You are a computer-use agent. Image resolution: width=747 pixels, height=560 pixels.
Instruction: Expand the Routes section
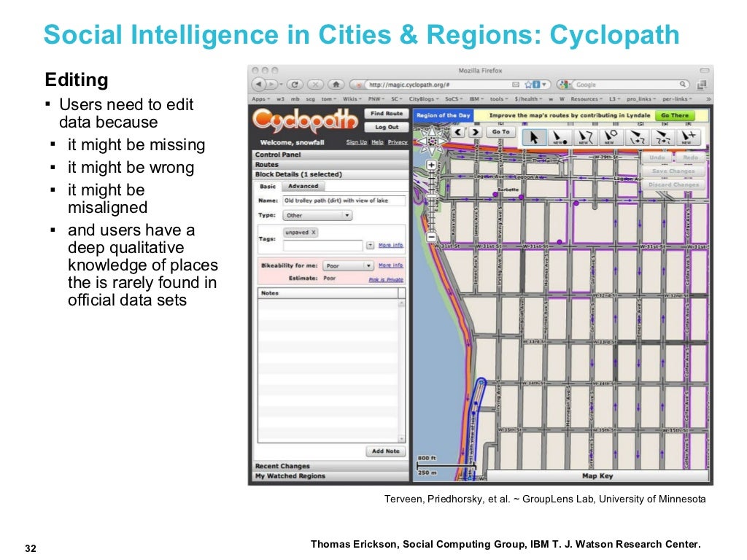pos(330,165)
